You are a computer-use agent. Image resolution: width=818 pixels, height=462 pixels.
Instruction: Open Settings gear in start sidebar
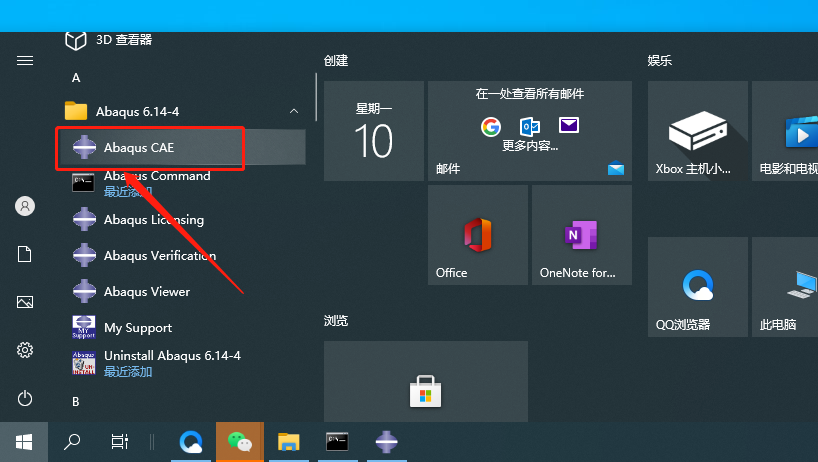25,350
